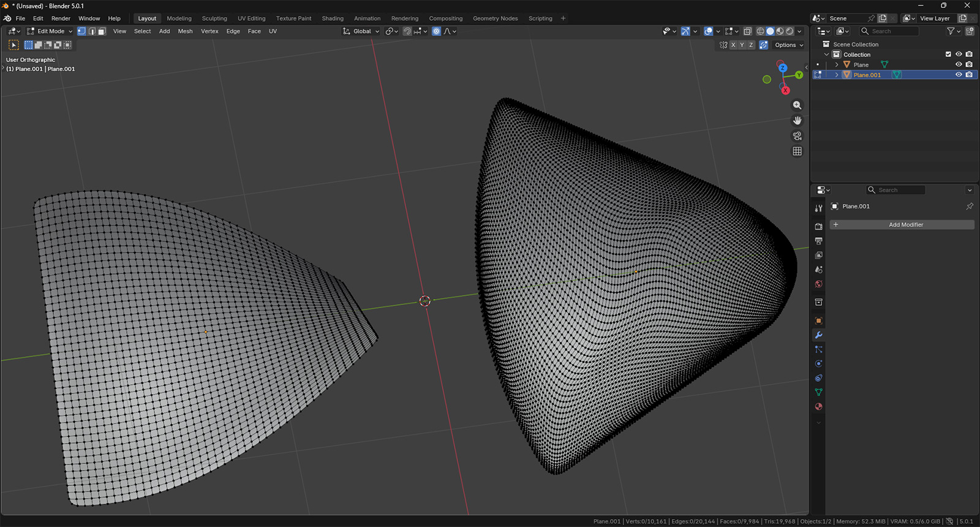Expand the Plane object in outliner
Image resolution: width=980 pixels, height=527 pixels.
point(837,65)
